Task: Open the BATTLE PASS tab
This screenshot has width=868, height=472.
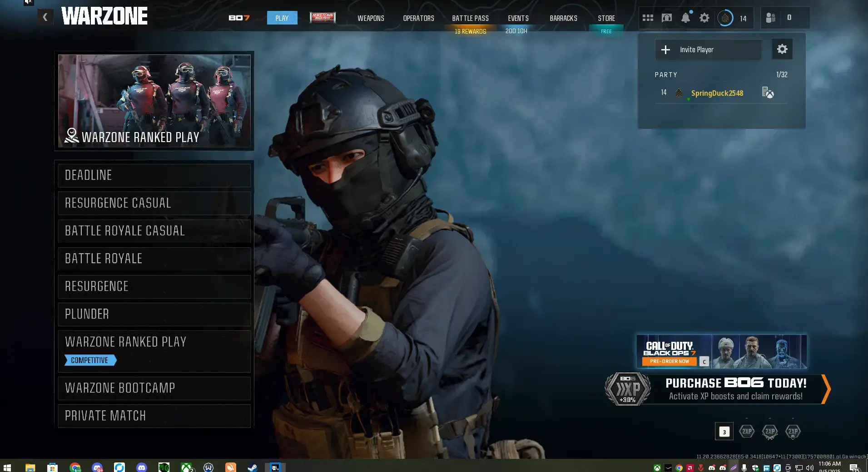Action: (471, 18)
